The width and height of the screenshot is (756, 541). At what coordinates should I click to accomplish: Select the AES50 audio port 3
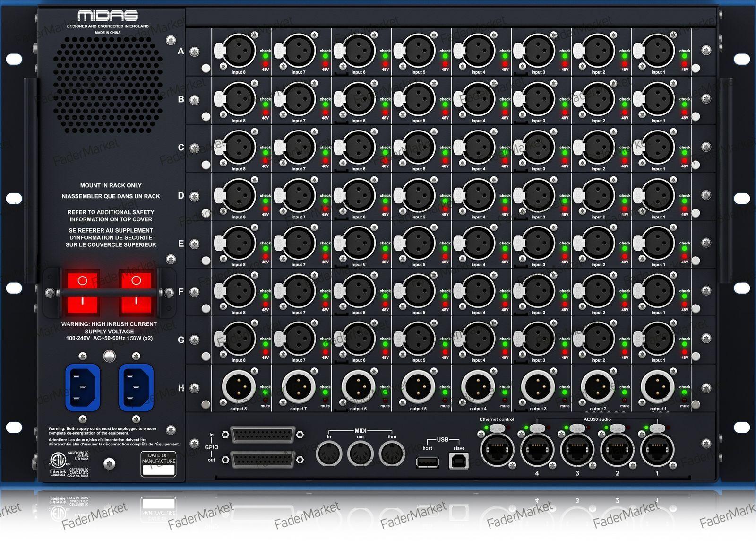click(577, 450)
